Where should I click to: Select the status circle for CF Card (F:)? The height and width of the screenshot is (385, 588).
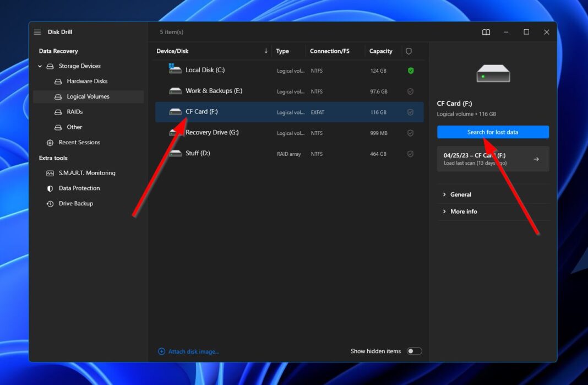[409, 112]
